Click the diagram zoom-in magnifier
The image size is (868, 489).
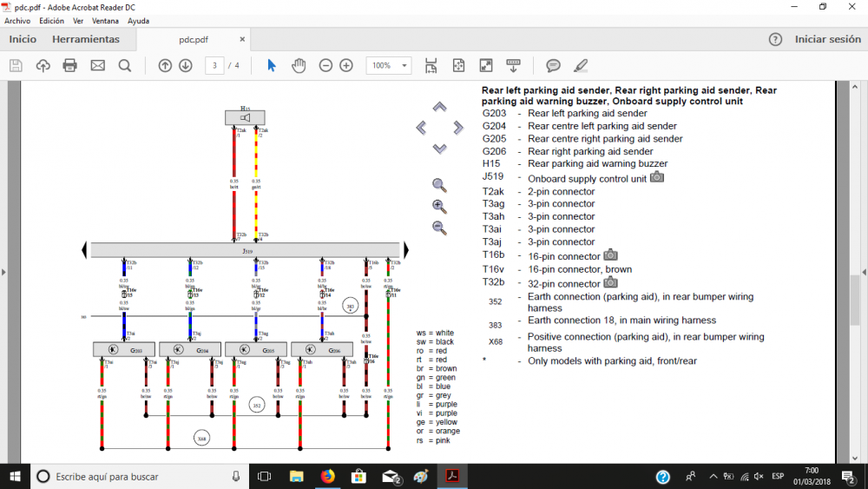pyautogui.click(x=439, y=207)
